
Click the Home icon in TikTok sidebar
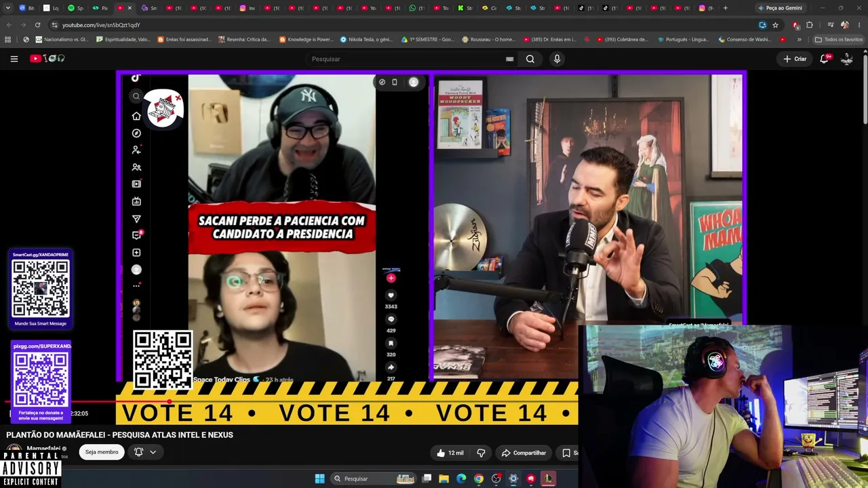(136, 116)
